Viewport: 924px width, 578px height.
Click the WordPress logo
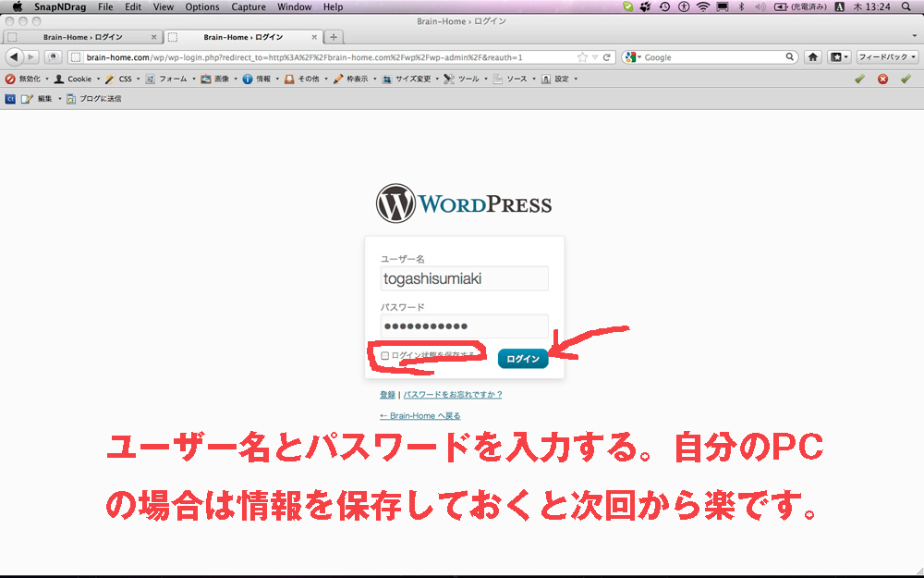[465, 203]
